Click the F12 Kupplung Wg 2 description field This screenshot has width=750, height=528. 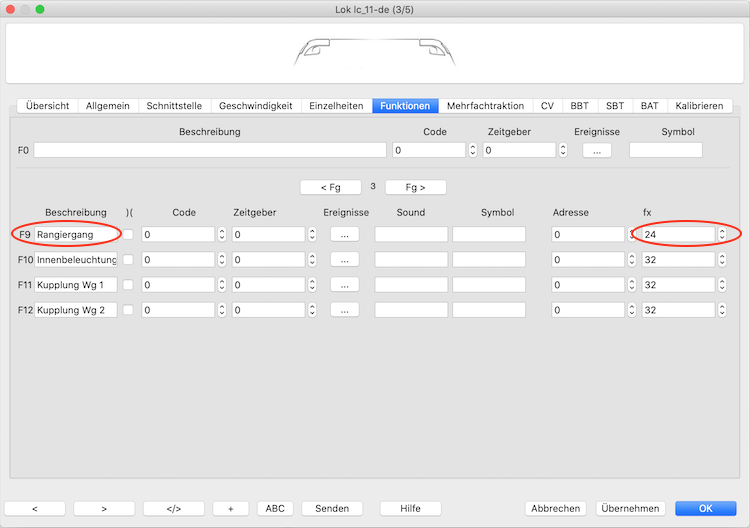pos(76,310)
